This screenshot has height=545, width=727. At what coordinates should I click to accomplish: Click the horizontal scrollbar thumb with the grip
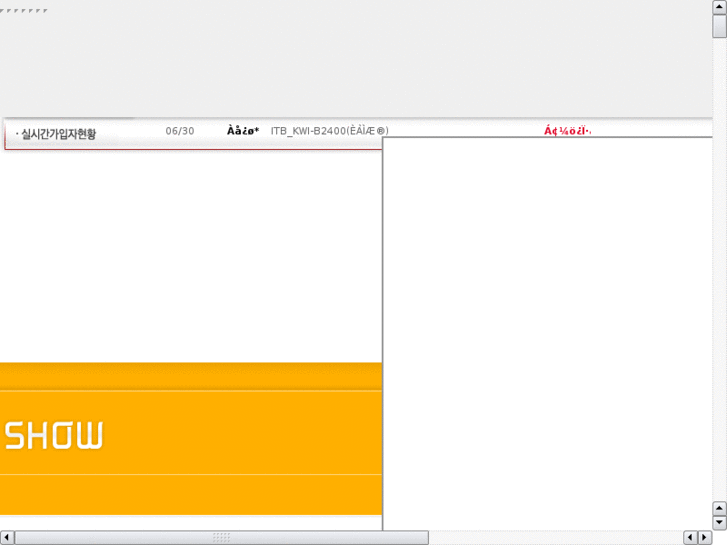pyautogui.click(x=222, y=538)
